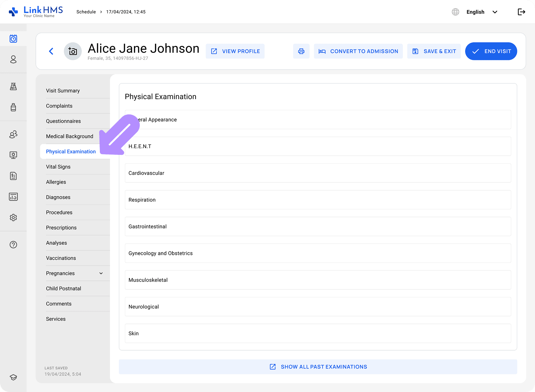Select Vital Signs in visit menu
The height and width of the screenshot is (392, 535).
click(58, 167)
